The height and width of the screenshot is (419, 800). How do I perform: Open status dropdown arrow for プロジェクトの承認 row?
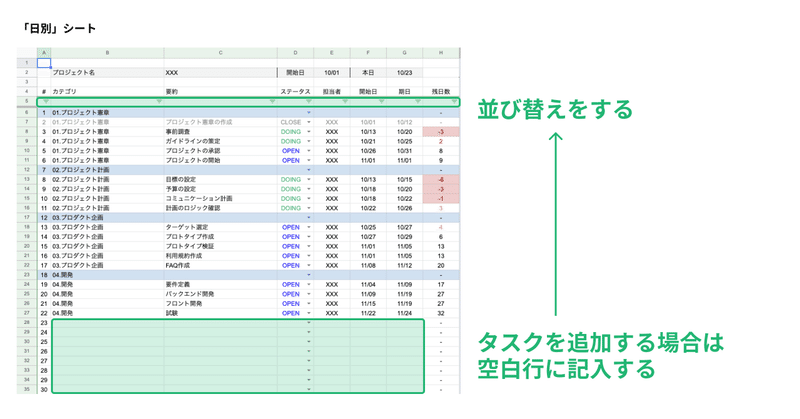[x=309, y=151]
